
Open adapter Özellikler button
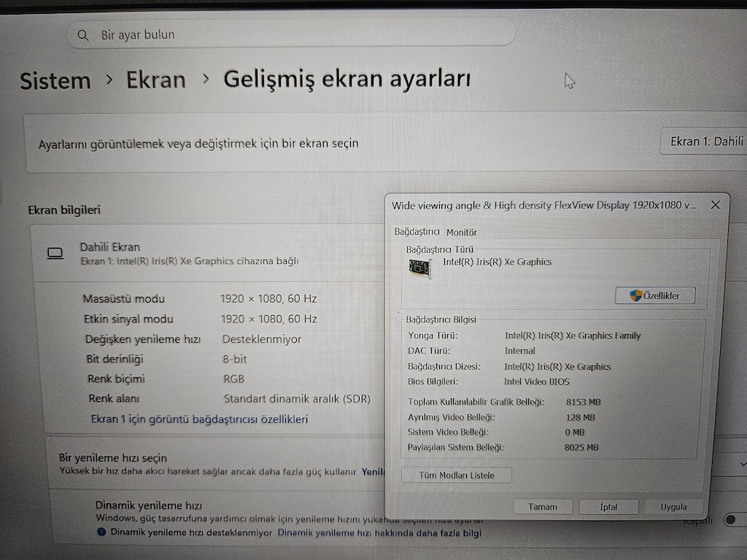[655, 296]
